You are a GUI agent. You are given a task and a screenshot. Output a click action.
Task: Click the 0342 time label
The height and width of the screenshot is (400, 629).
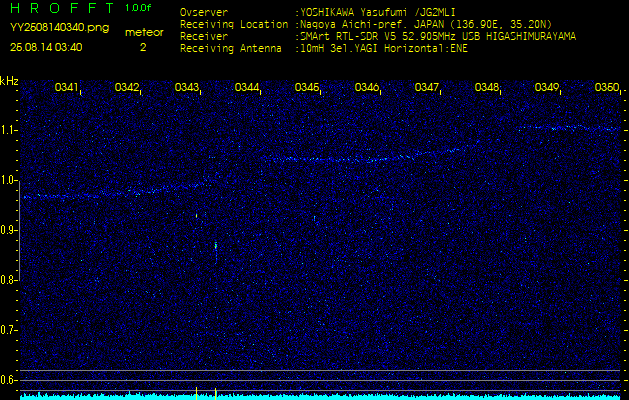pyautogui.click(x=126, y=87)
